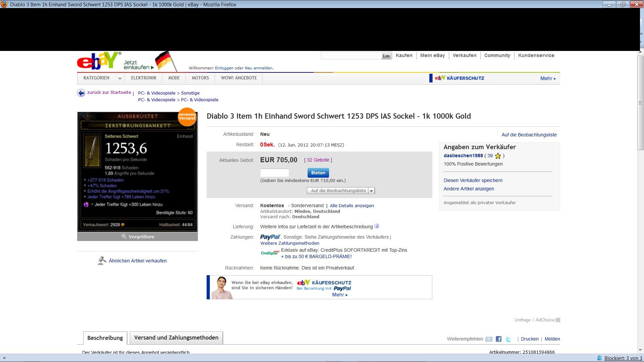644x362 pixels.
Task: Switch to Versand und Zahlungsmethoden tab
Action: (176, 338)
